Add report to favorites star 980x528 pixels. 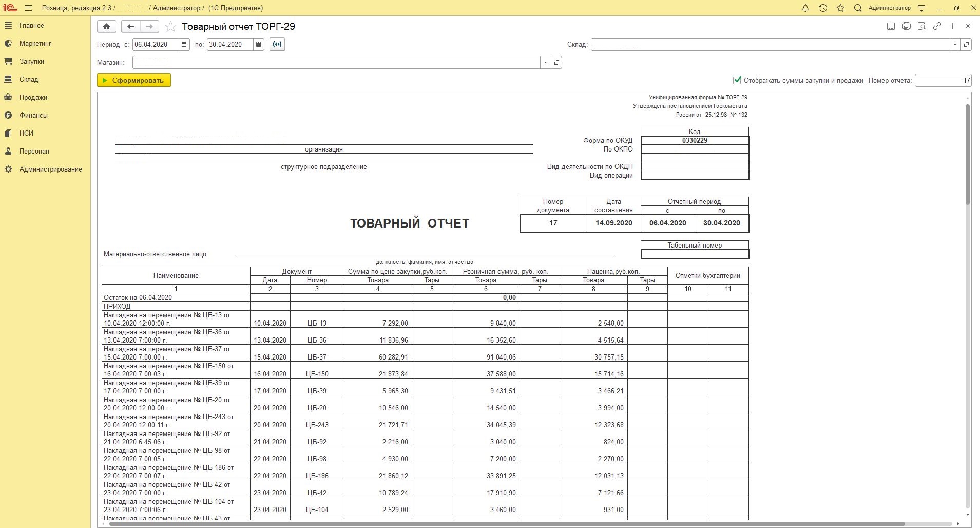170,27
